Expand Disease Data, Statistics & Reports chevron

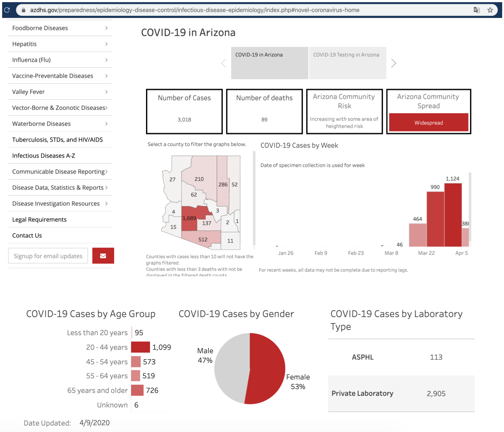point(106,188)
